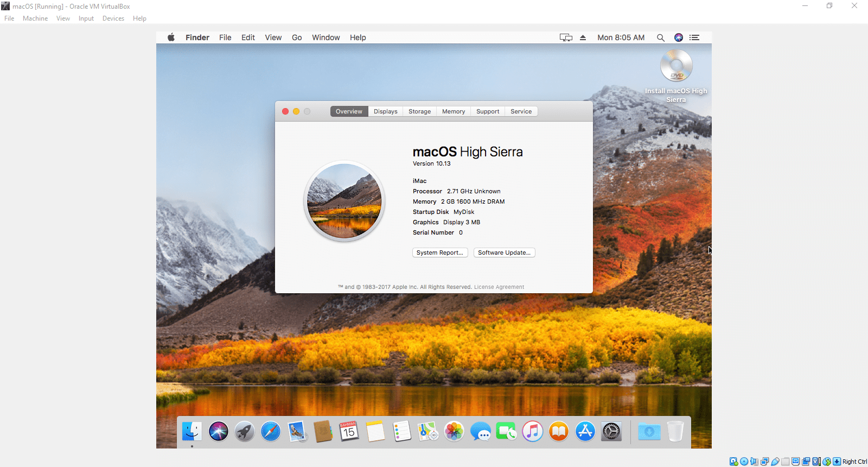Select Install macOS High Sierra DVD icon

pyautogui.click(x=676, y=66)
